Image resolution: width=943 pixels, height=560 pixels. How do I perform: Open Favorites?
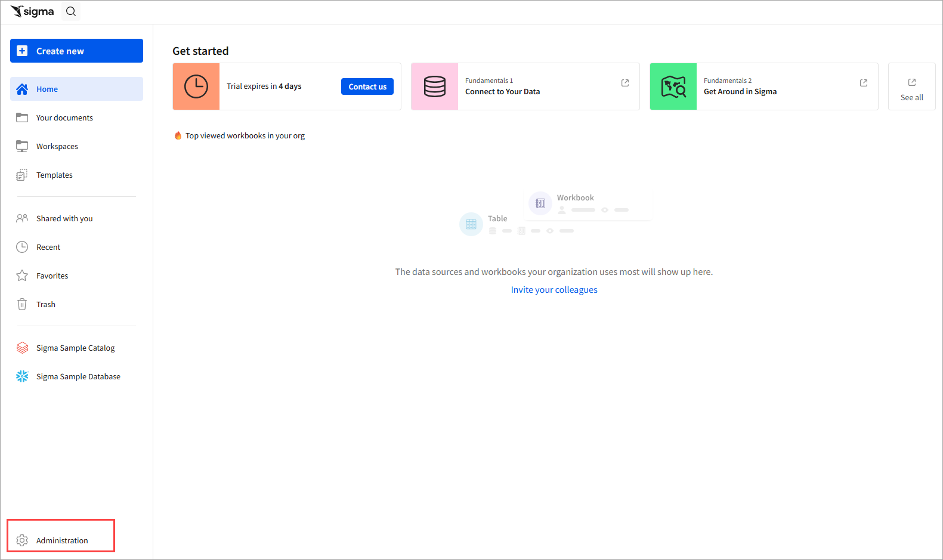76,276
